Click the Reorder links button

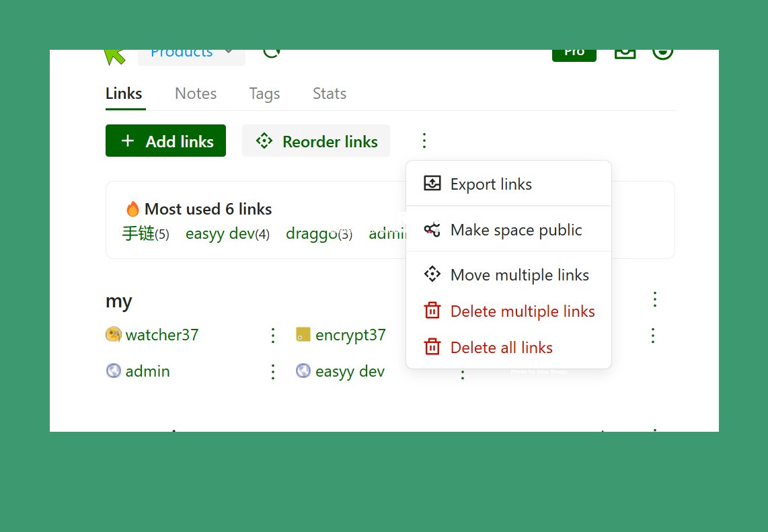click(316, 141)
